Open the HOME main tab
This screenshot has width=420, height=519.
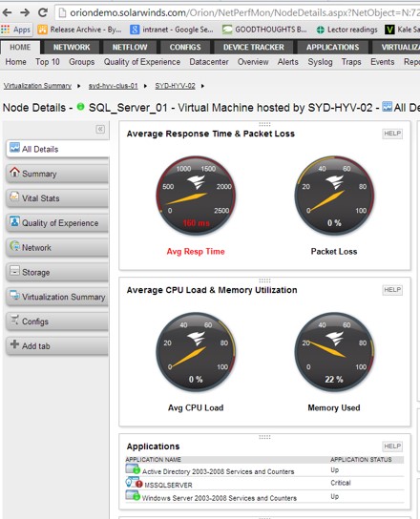20,48
